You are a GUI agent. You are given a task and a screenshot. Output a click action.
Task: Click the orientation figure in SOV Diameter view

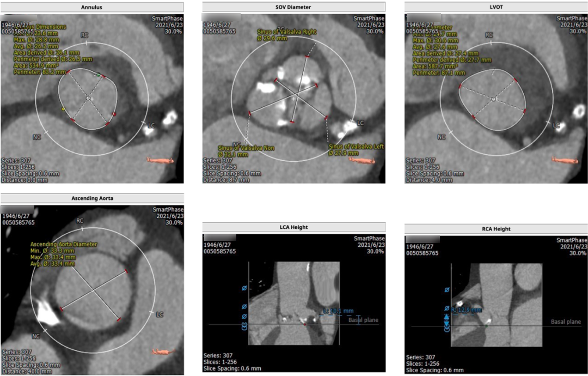361,160
